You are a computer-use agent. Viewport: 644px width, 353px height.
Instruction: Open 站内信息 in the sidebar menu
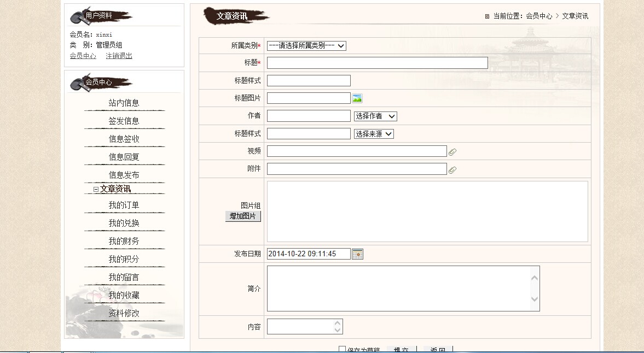(124, 103)
